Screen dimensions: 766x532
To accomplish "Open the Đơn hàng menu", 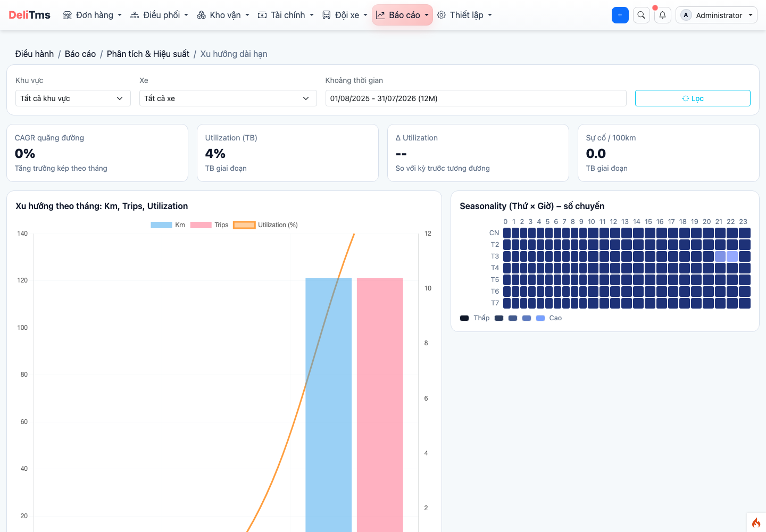I will point(93,15).
